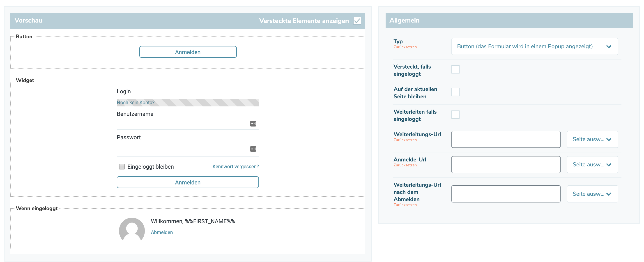The height and width of the screenshot is (262, 644).
Task: Click the Anmelden button in Button preview
Action: coord(188,52)
